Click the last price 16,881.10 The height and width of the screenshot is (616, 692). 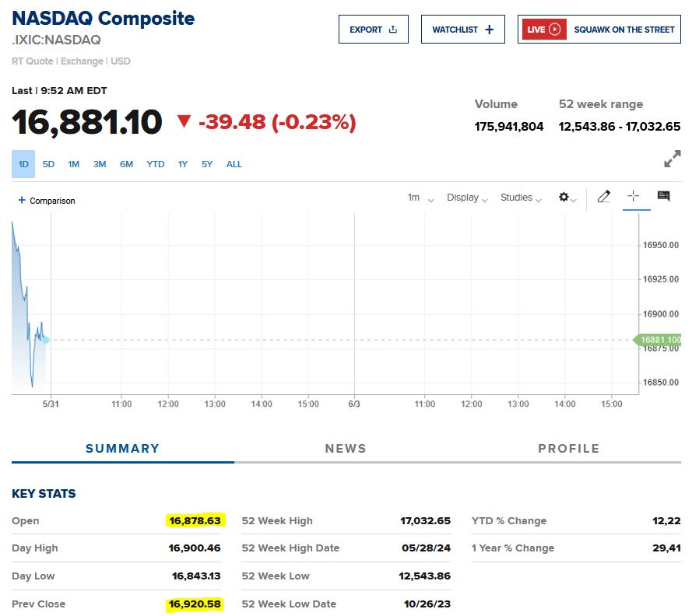pos(87,122)
